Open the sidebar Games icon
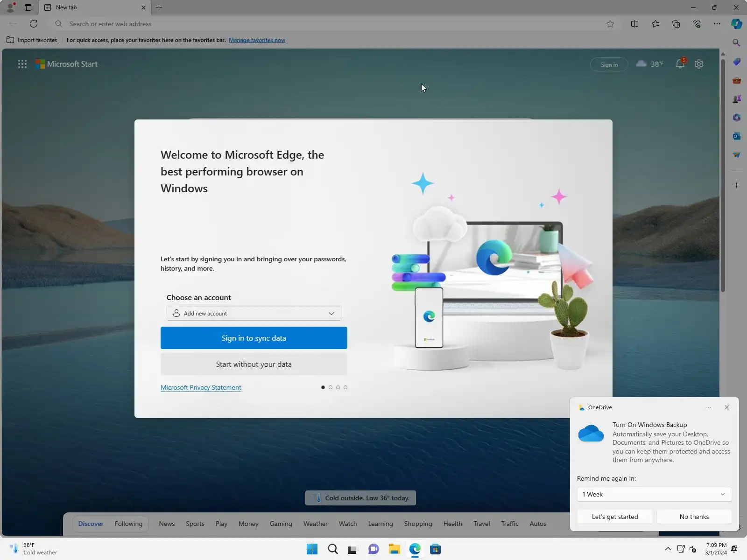 coord(737,99)
